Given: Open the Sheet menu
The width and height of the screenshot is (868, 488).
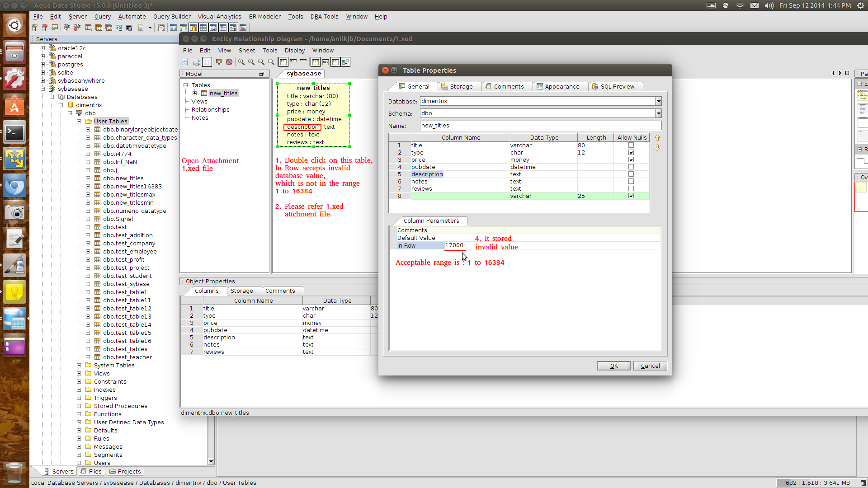Looking at the screenshot, I should pyautogui.click(x=247, y=50).
